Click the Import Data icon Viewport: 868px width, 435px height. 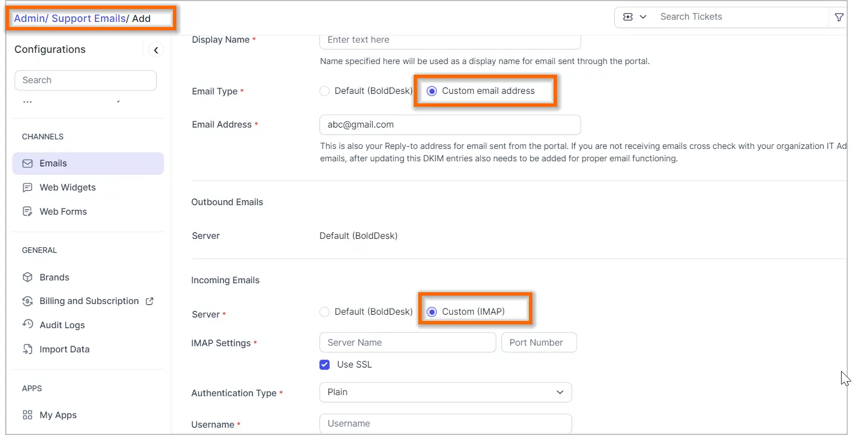[x=27, y=350]
